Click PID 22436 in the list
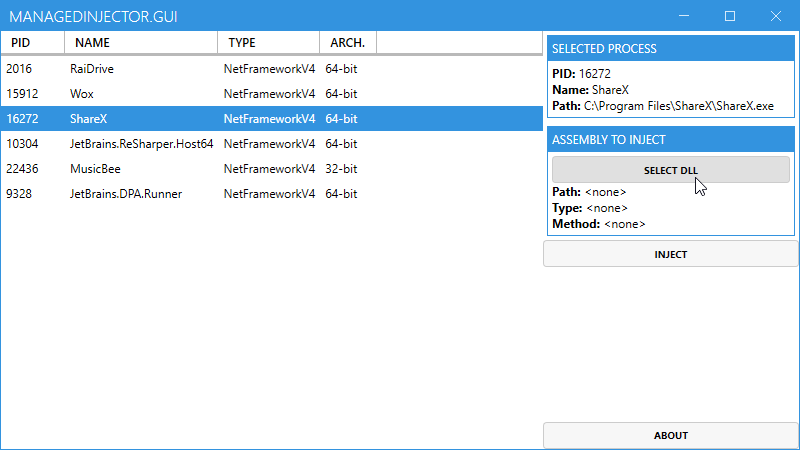The width and height of the screenshot is (800, 450). coord(22,169)
